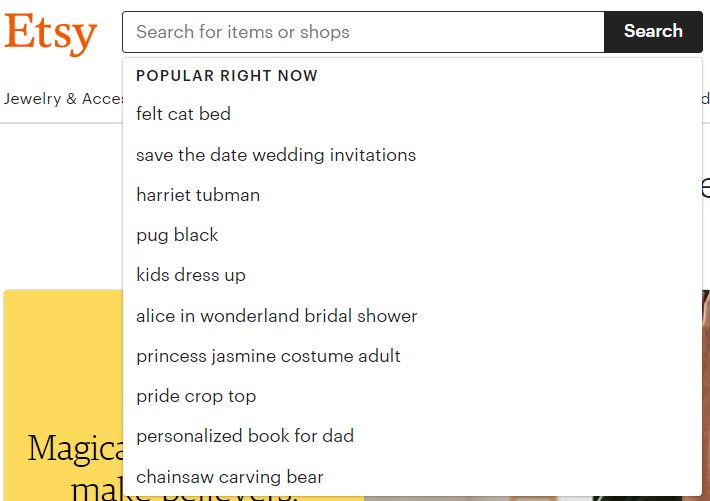Click the 'Popular right now' heading
Image resolution: width=710 pixels, height=501 pixels.
click(227, 76)
